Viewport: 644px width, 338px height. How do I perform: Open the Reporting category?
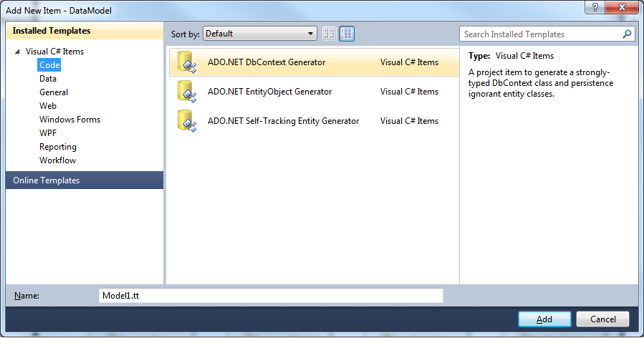pos(57,147)
